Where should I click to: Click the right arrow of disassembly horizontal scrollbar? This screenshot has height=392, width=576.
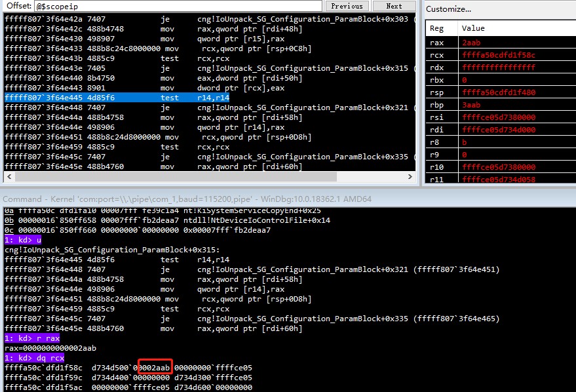[x=410, y=177]
